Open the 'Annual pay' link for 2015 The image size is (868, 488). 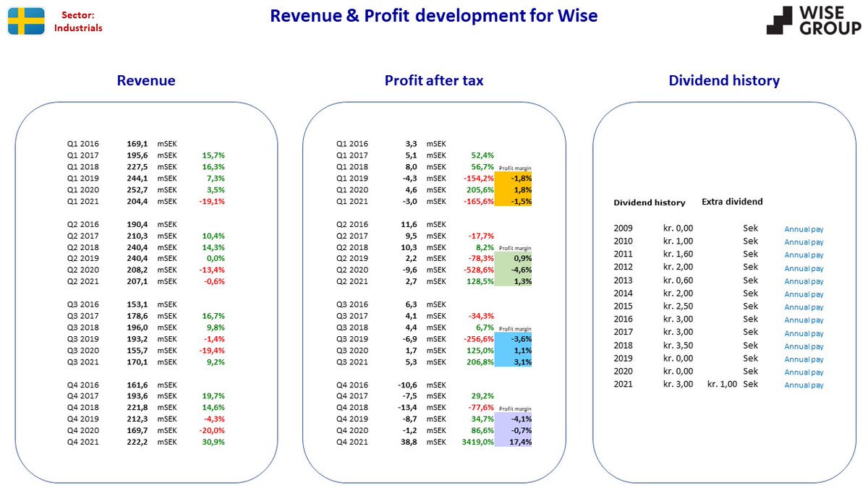pos(804,307)
